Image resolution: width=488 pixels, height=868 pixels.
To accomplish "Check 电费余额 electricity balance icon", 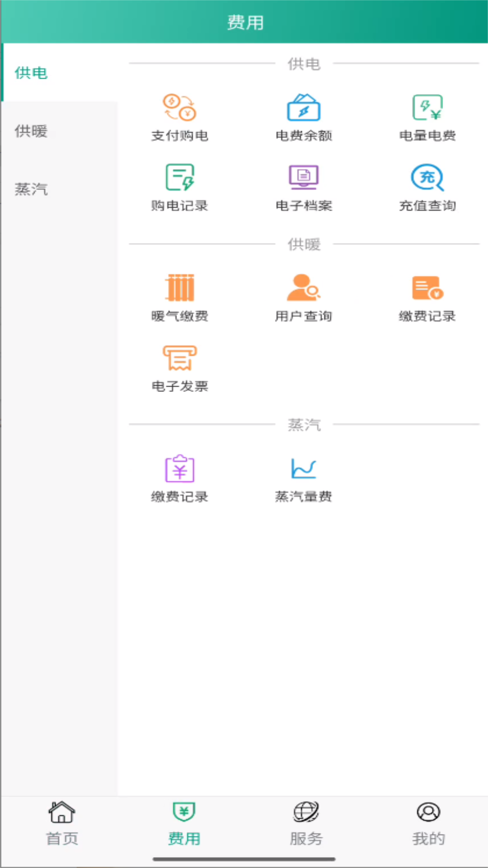I will click(304, 108).
